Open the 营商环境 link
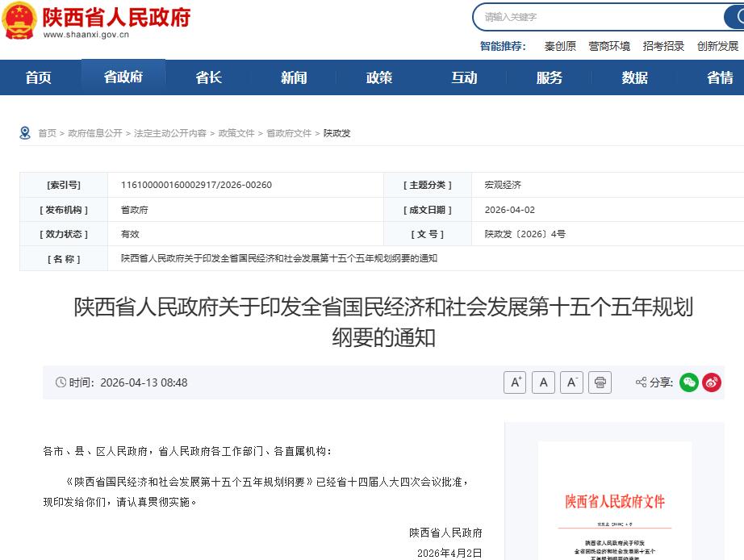 click(x=610, y=46)
